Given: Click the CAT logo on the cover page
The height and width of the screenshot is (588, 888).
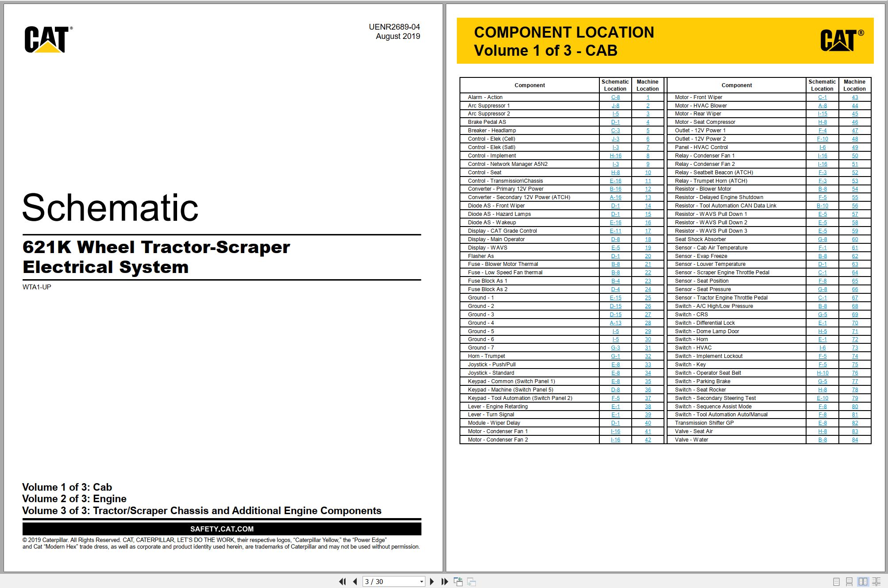Looking at the screenshot, I should (x=48, y=39).
